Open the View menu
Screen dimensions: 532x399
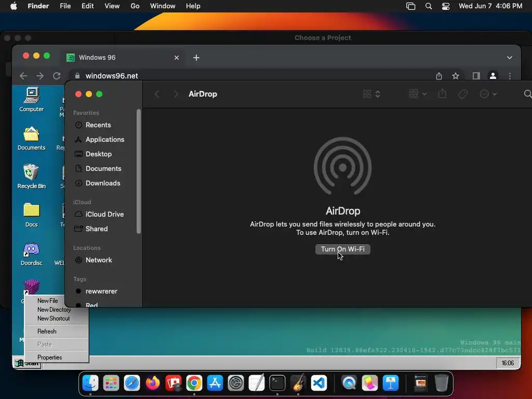pos(112,6)
